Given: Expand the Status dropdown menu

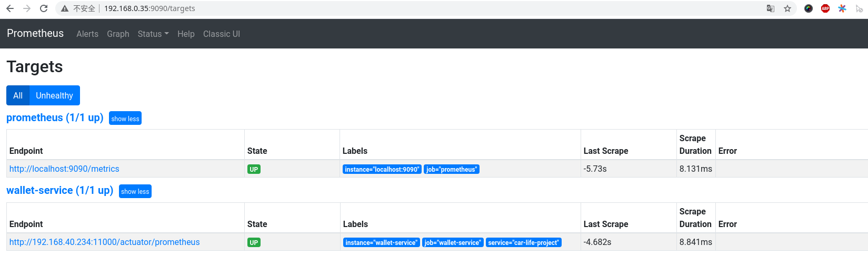Looking at the screenshot, I should tap(153, 34).
